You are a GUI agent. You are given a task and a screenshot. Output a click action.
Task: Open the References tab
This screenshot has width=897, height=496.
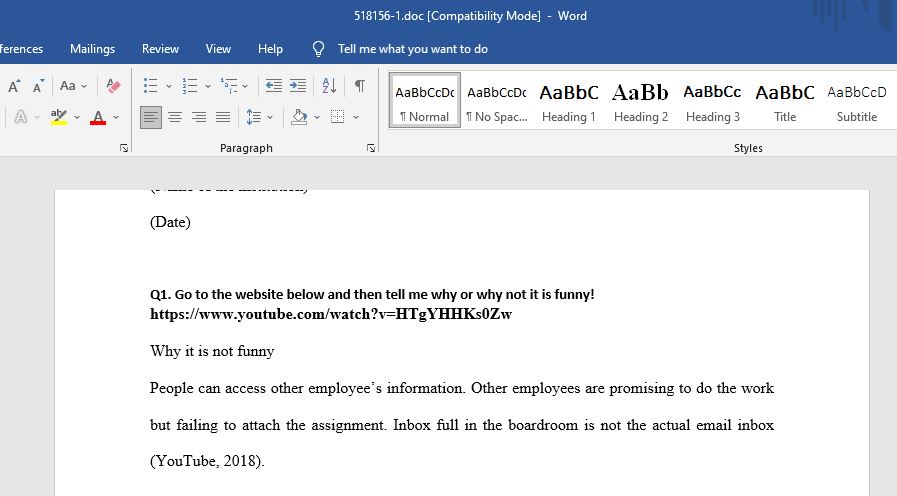click(21, 49)
